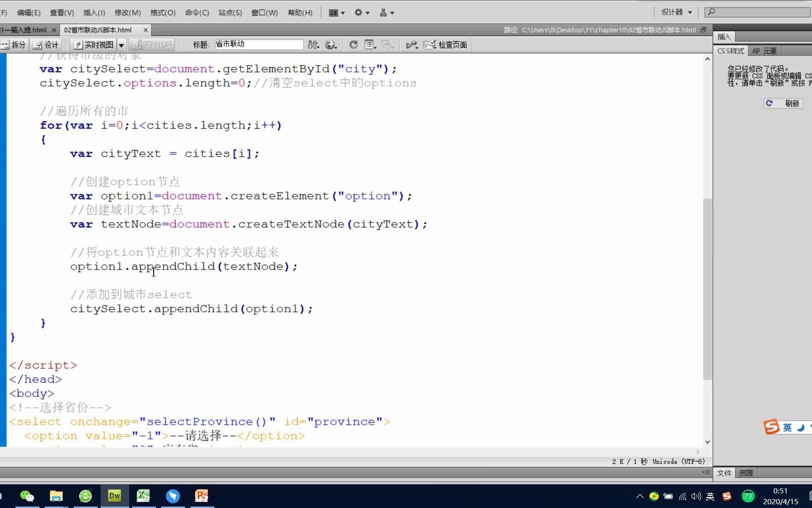This screenshot has width=812, height=508.
Task: Open Dreamweaver from the taskbar
Action: point(115,496)
